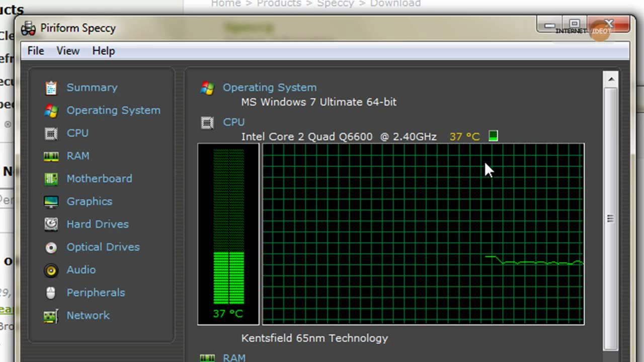Click the RAM memory stick sidebar icon
The width and height of the screenshot is (644, 362).
(x=51, y=156)
